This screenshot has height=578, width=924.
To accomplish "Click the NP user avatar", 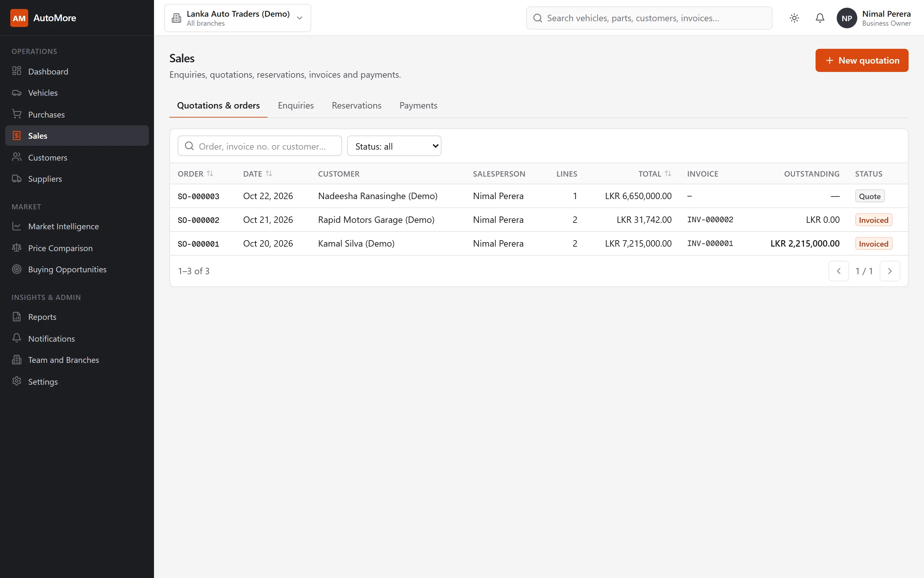I will (846, 18).
